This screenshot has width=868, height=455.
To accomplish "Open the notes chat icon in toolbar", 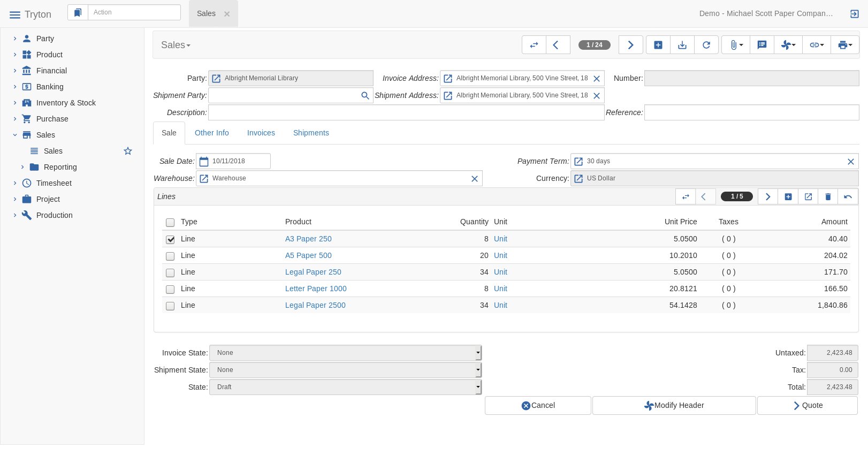I will coord(762,45).
